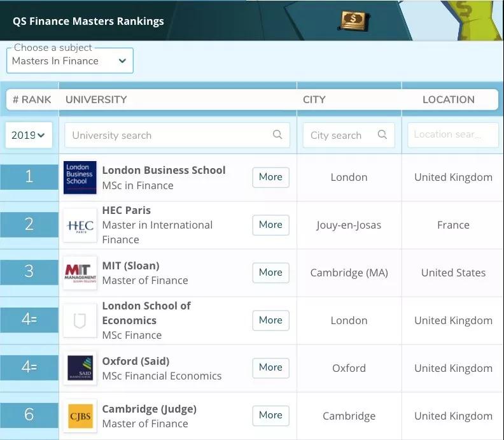The width and height of the screenshot is (504, 440).
Task: Open the MIT (Sloan) link
Action: (131, 266)
